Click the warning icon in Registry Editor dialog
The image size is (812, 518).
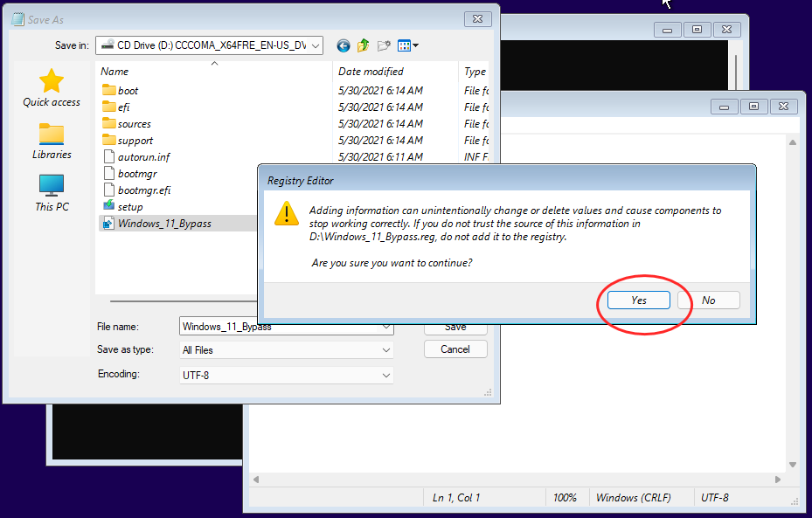(x=287, y=213)
